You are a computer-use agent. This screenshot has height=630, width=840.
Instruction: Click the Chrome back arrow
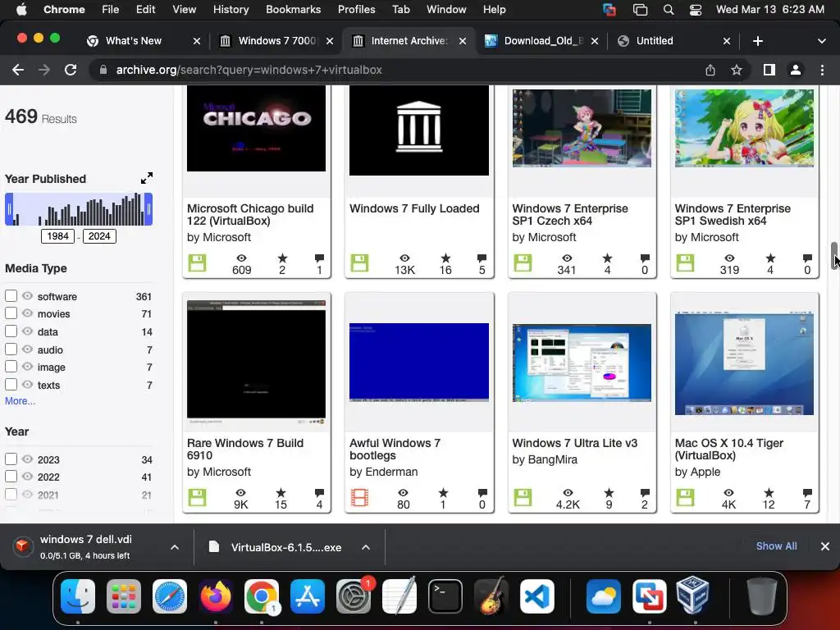[18, 70]
